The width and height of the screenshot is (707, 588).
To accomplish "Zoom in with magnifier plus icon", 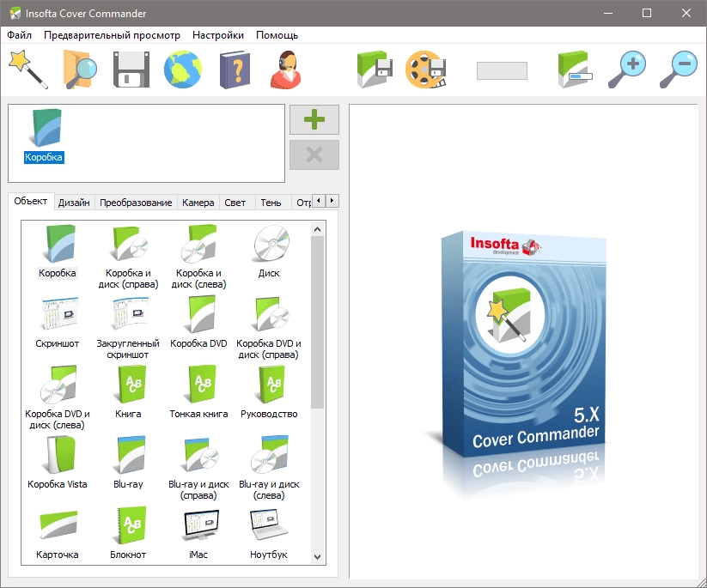I will 627,70.
